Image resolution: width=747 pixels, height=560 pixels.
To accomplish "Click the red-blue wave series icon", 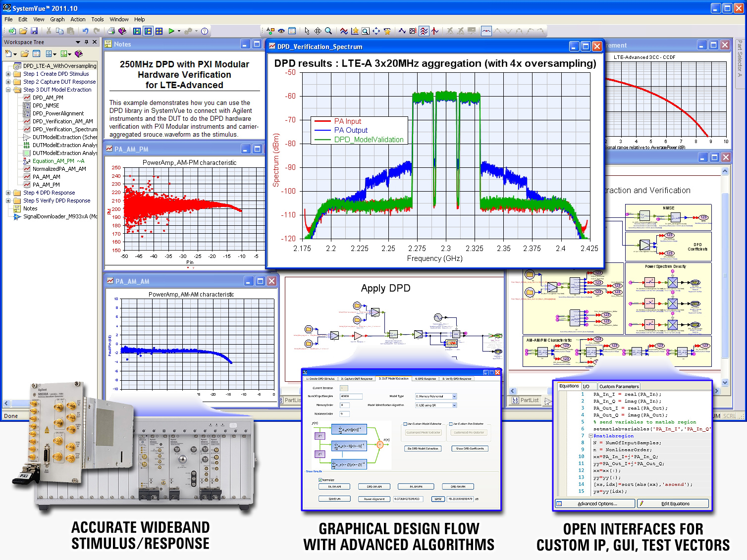I will (x=344, y=31).
